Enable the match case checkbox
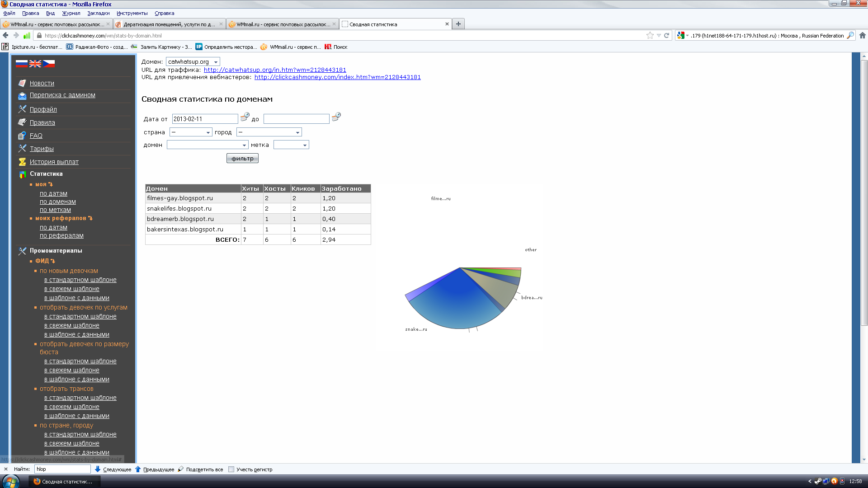This screenshot has height=488, width=868. pyautogui.click(x=231, y=469)
